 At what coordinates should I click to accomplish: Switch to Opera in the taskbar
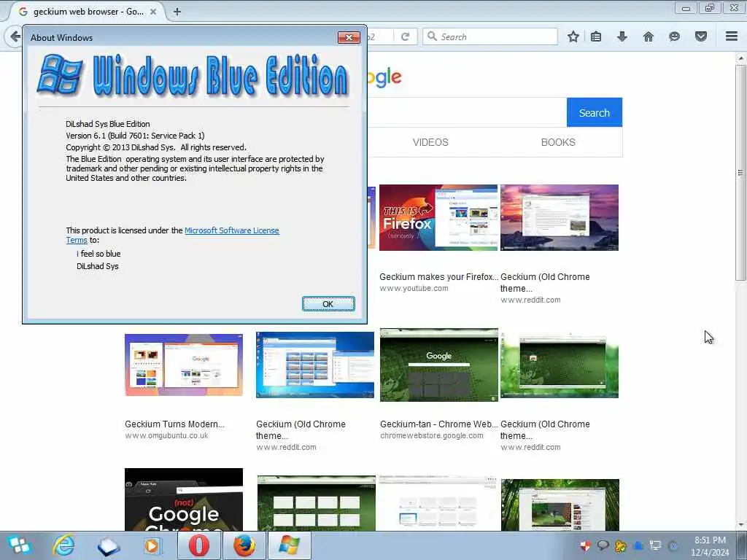[199, 545]
